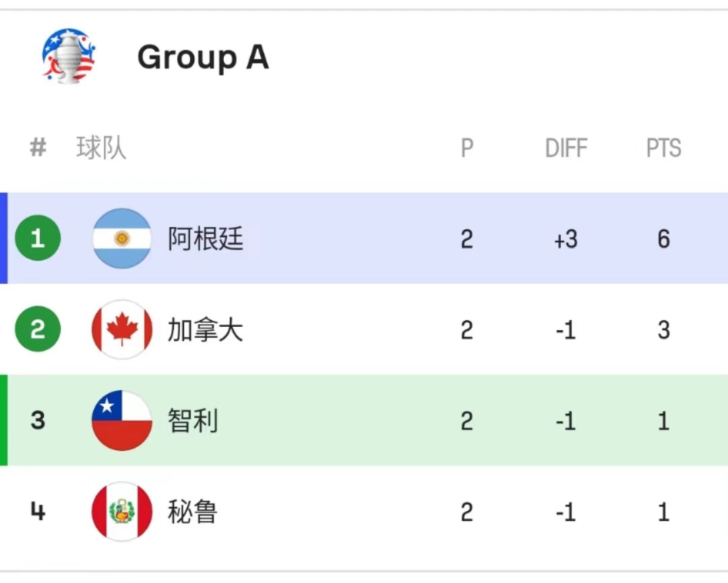This screenshot has width=728, height=583.
Task: Open team 加拿大 details
Action: tap(205, 330)
